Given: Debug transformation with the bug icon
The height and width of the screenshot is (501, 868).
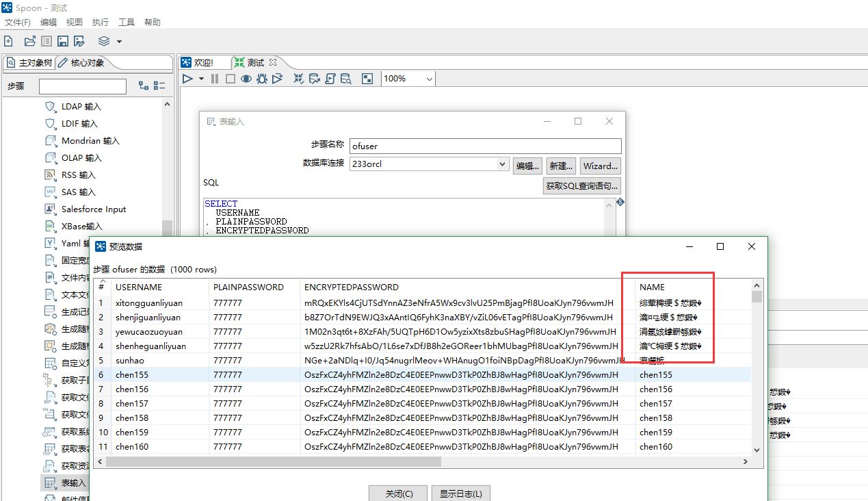Looking at the screenshot, I should click(262, 79).
